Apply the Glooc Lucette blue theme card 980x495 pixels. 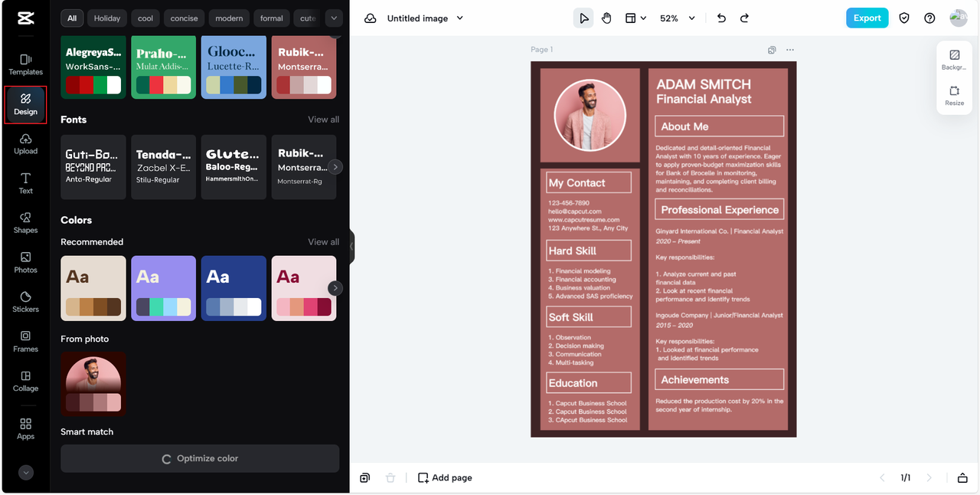(234, 67)
